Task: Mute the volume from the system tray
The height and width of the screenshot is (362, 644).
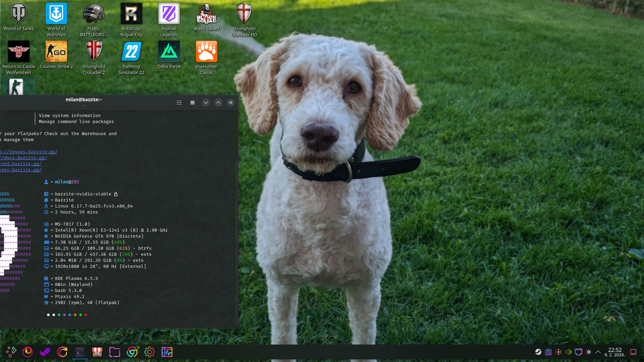Action: click(569, 352)
